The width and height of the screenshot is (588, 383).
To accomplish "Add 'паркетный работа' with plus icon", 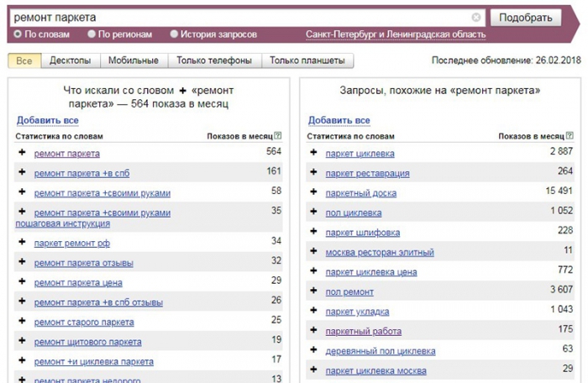I will [x=314, y=330].
